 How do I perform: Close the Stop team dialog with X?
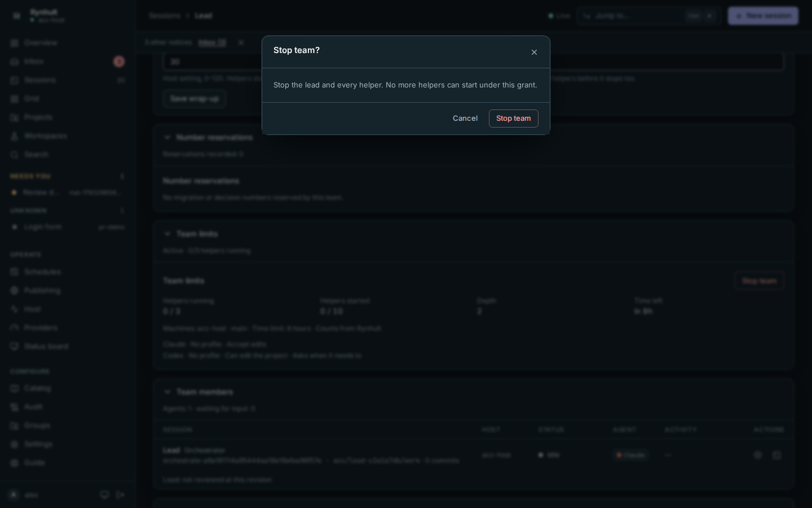[x=534, y=52]
